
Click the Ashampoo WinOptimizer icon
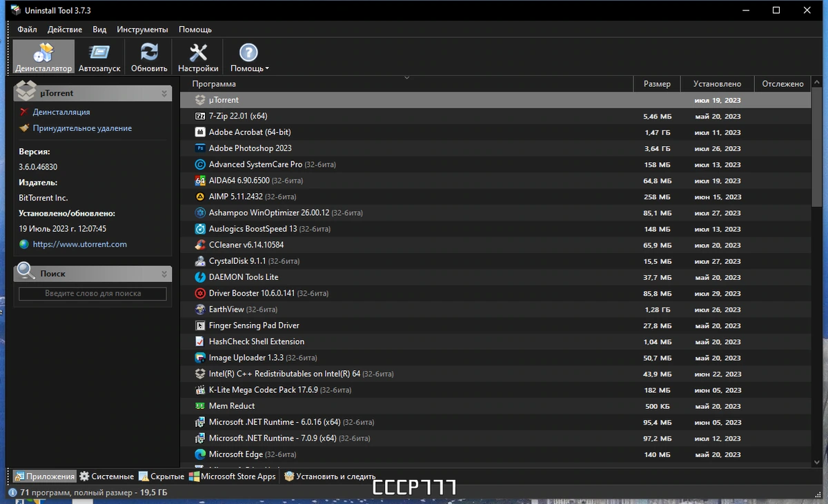coord(200,213)
